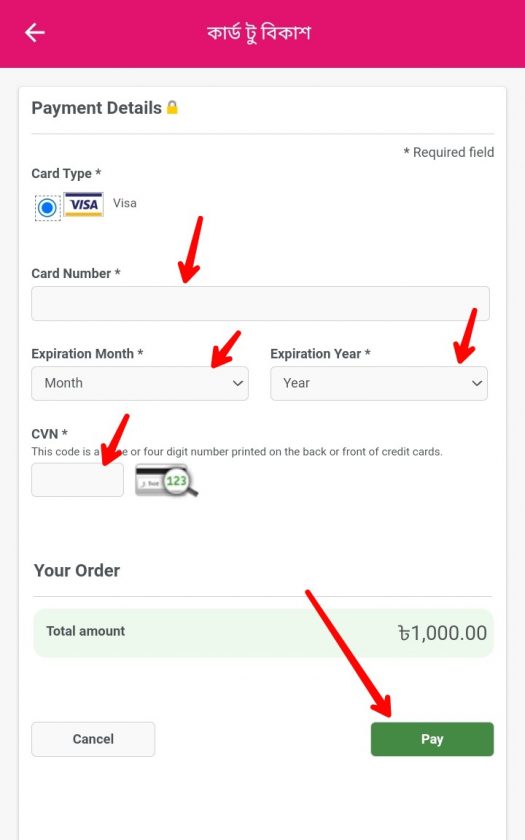
Task: Focus the Card Number input field
Action: pyautogui.click(x=260, y=303)
